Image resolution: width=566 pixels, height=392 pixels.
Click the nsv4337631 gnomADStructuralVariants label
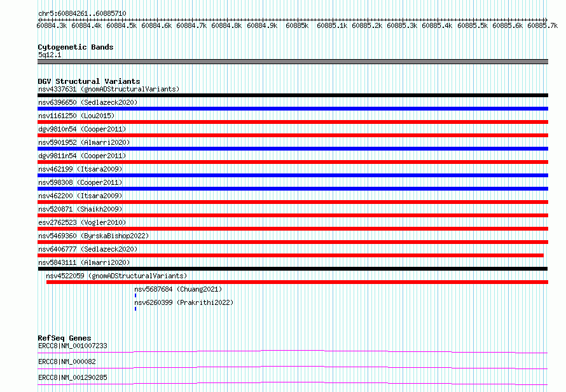click(109, 89)
